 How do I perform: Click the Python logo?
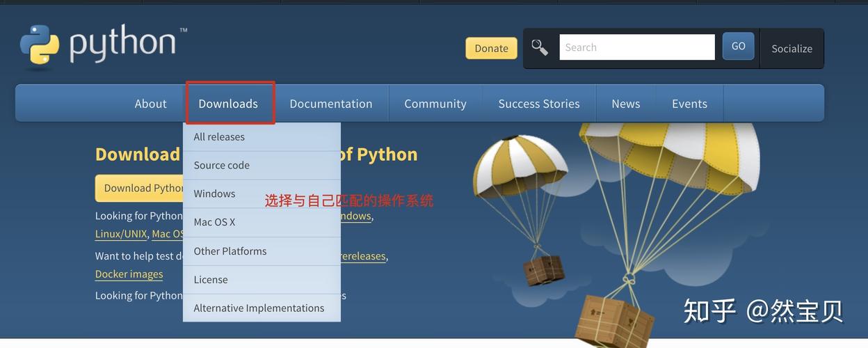103,47
